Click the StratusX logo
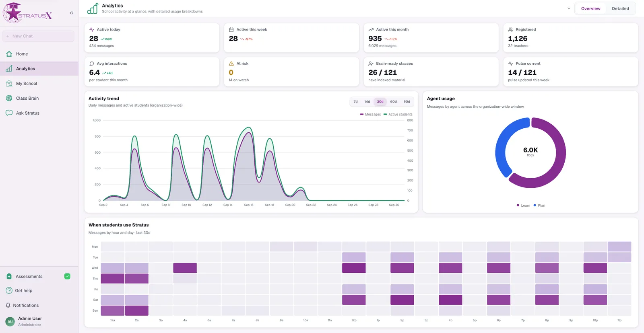Image resolution: width=644 pixels, height=333 pixels. tap(27, 13)
